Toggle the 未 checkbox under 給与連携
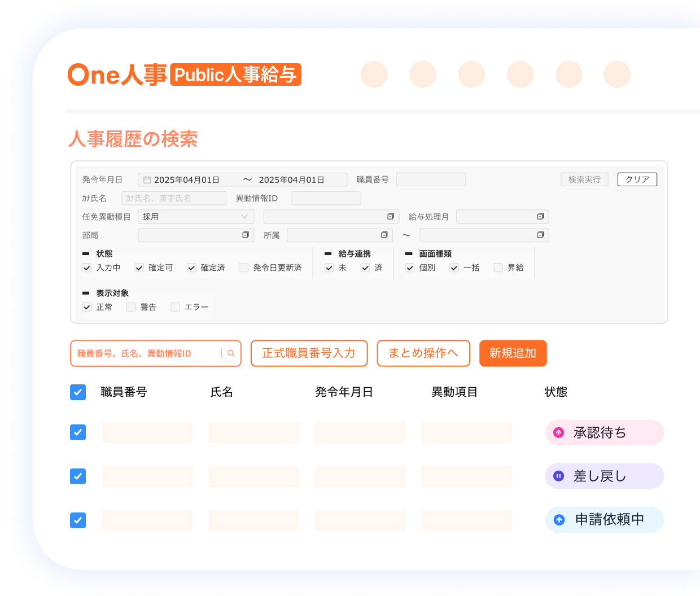The width and height of the screenshot is (700, 596). coord(329,268)
